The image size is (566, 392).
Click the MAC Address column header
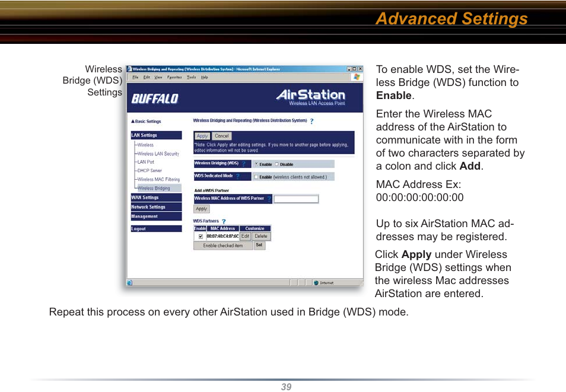coord(222,228)
